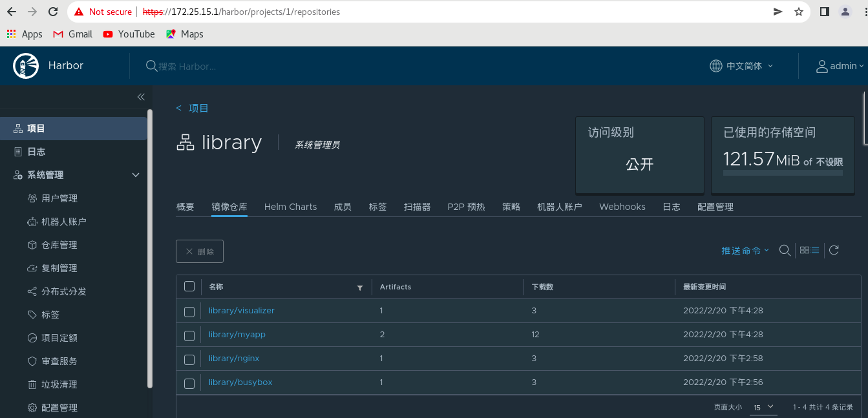This screenshot has width=868, height=418.
Task: Expand the 推送命令 dropdown
Action: [745, 251]
